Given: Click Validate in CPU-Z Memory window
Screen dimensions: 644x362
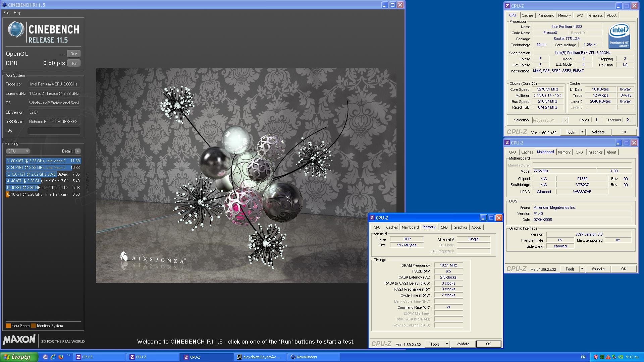Looking at the screenshot, I should (463, 344).
